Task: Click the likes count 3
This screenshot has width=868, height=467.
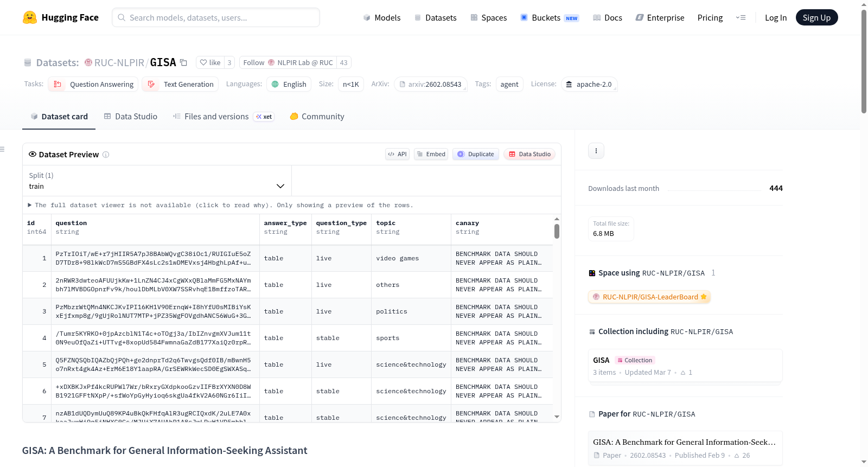Action: pyautogui.click(x=229, y=62)
